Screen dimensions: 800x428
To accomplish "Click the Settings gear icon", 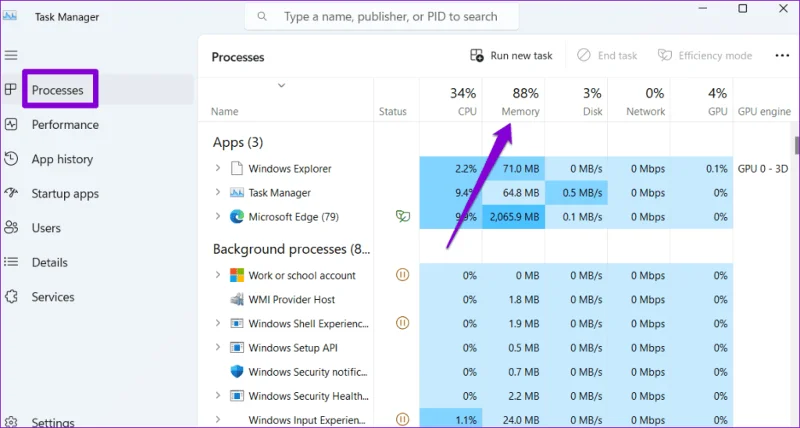I will [x=11, y=422].
